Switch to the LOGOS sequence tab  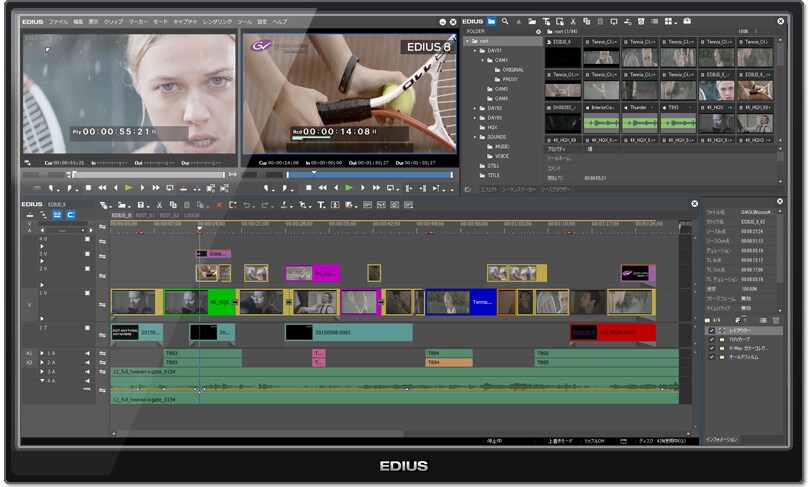191,215
